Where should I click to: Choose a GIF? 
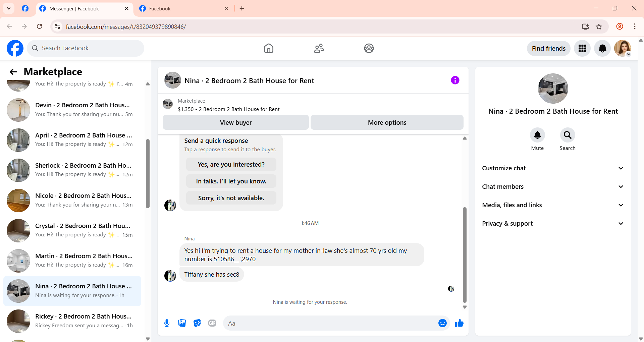pyautogui.click(x=212, y=323)
